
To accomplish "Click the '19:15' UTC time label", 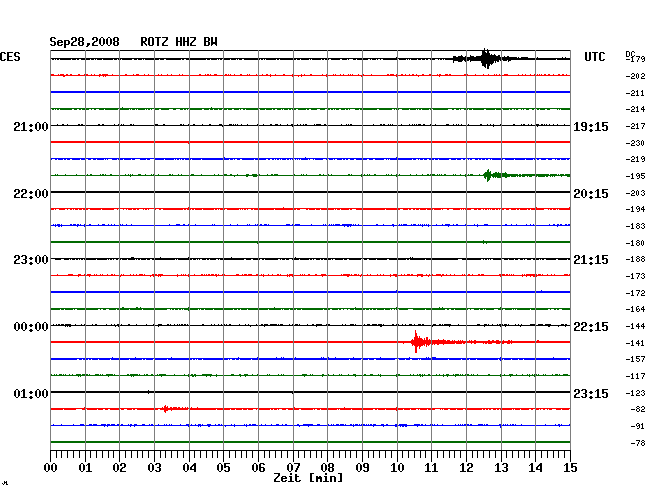I will tap(591, 127).
